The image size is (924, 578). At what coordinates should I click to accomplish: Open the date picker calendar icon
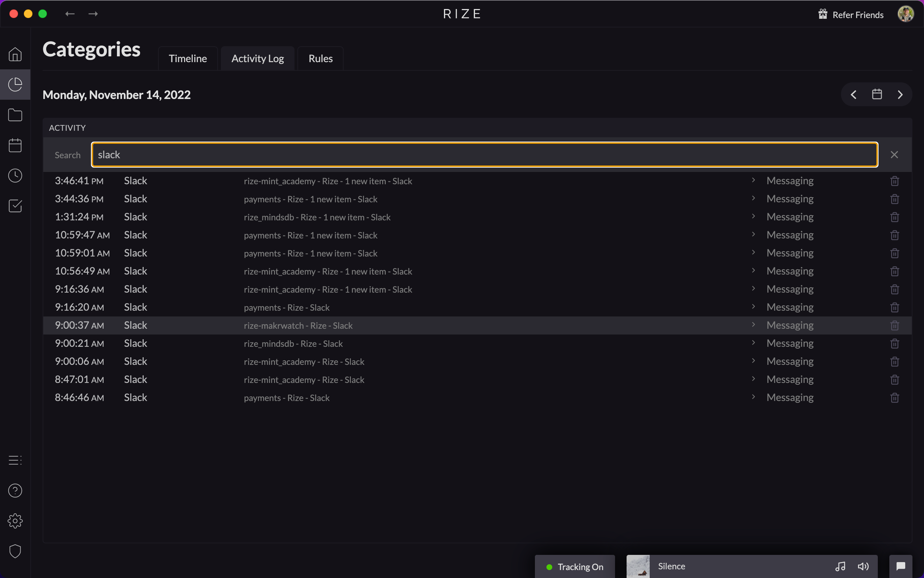[x=877, y=94]
